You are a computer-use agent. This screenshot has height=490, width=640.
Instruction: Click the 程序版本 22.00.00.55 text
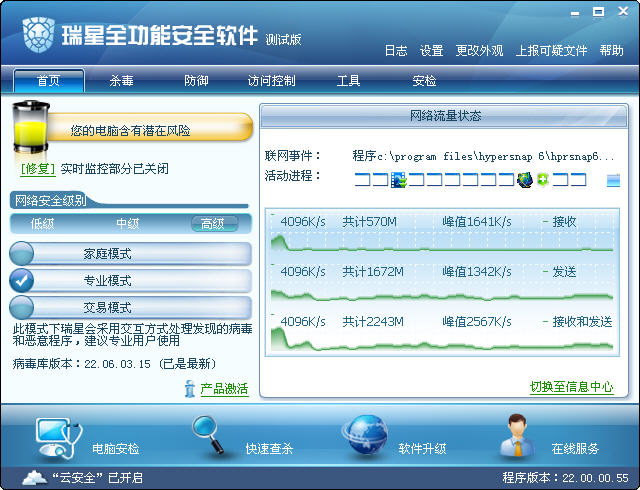pos(565,478)
